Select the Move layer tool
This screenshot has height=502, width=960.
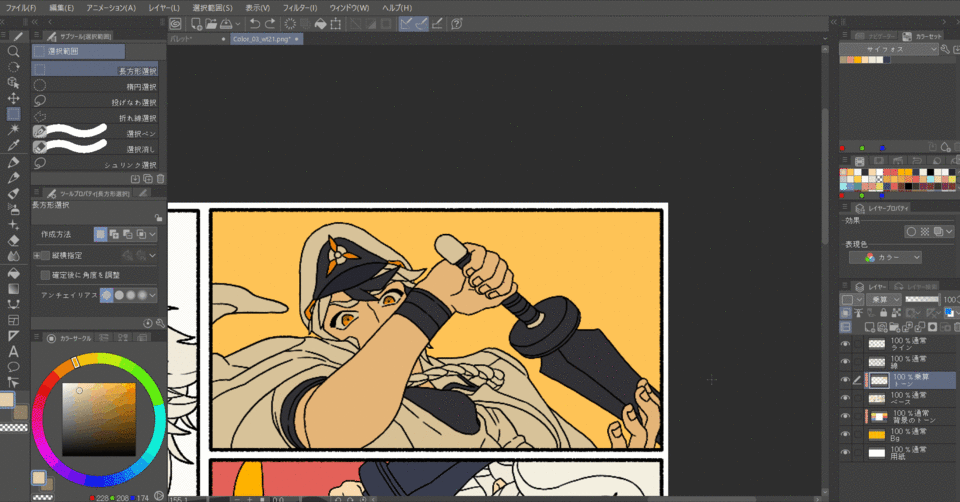pos(13,98)
